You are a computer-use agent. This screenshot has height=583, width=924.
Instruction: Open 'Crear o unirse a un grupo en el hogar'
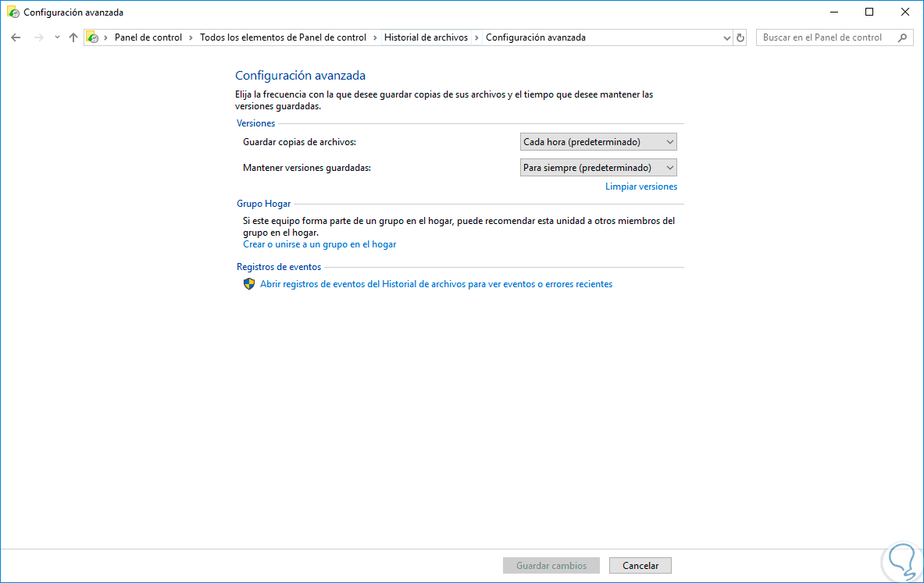pos(319,244)
